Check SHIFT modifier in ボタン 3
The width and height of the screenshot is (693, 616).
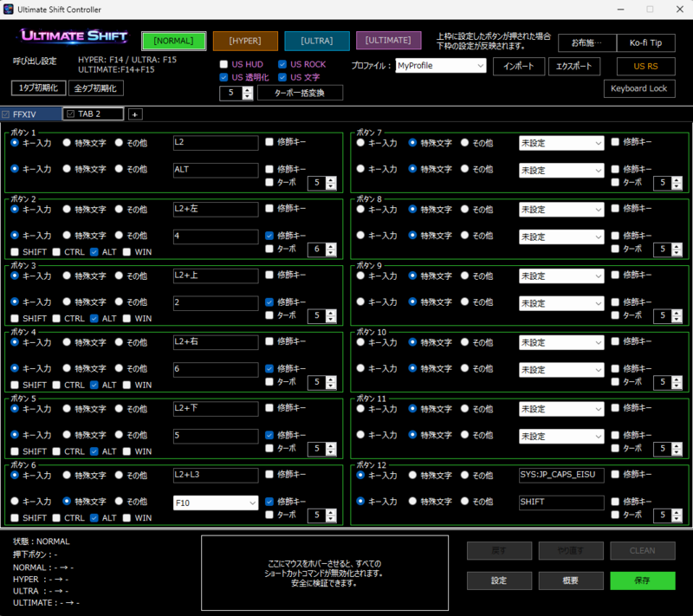pos(15,319)
